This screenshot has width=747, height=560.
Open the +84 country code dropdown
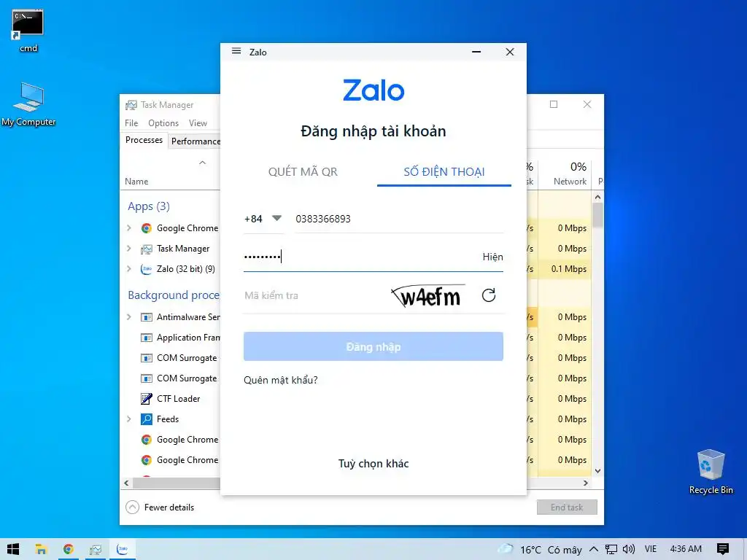click(263, 219)
